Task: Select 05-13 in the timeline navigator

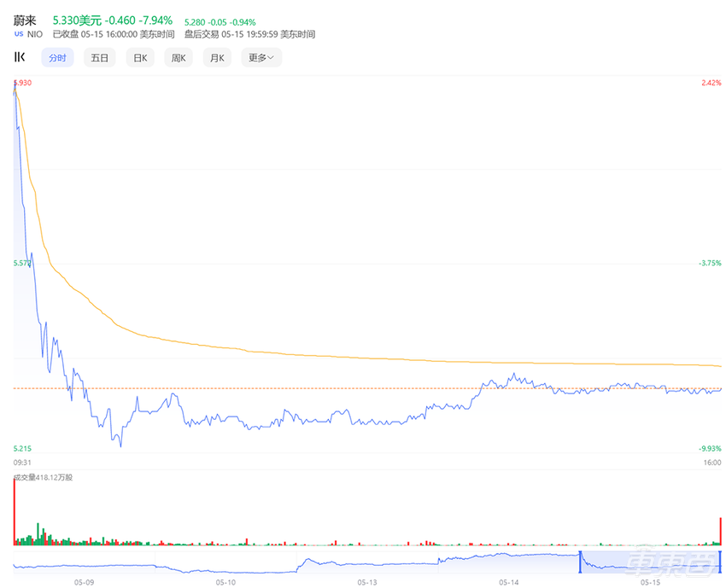Action: (x=367, y=582)
